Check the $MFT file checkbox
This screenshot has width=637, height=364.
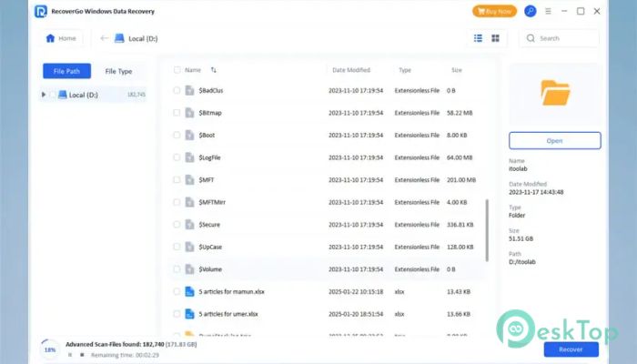tap(177, 179)
